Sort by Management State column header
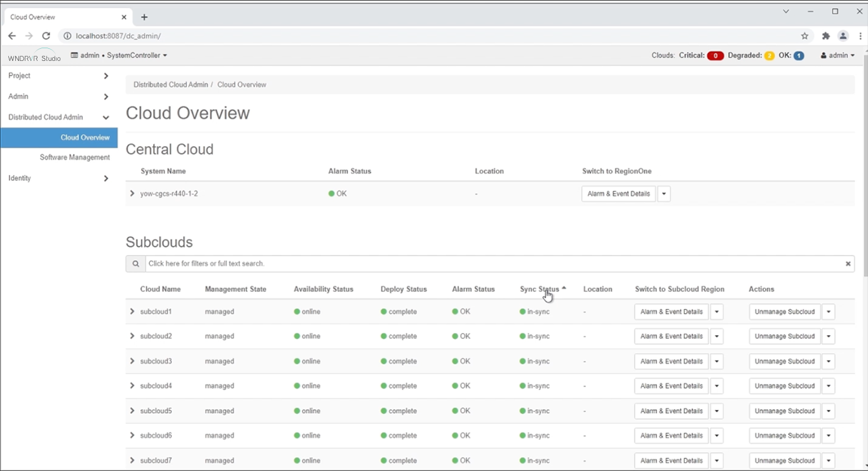Image resolution: width=868 pixels, height=471 pixels. point(235,289)
